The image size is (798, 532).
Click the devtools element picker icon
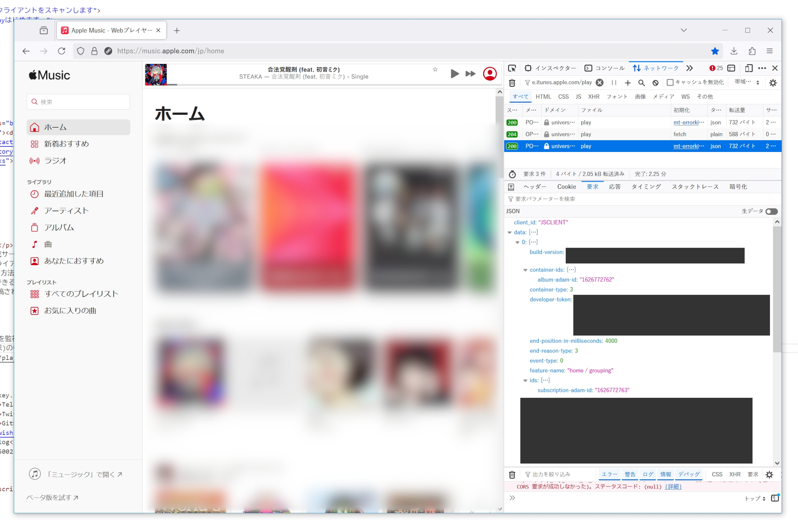coord(512,68)
